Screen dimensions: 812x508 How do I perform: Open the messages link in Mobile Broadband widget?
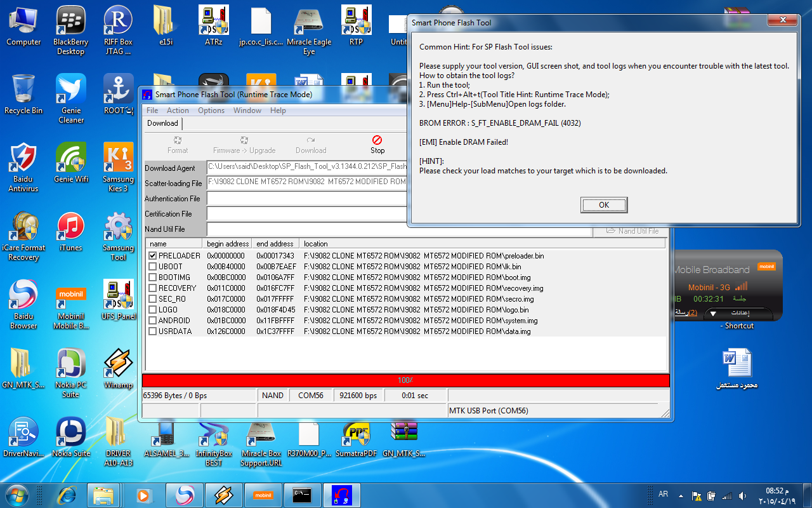(x=686, y=312)
